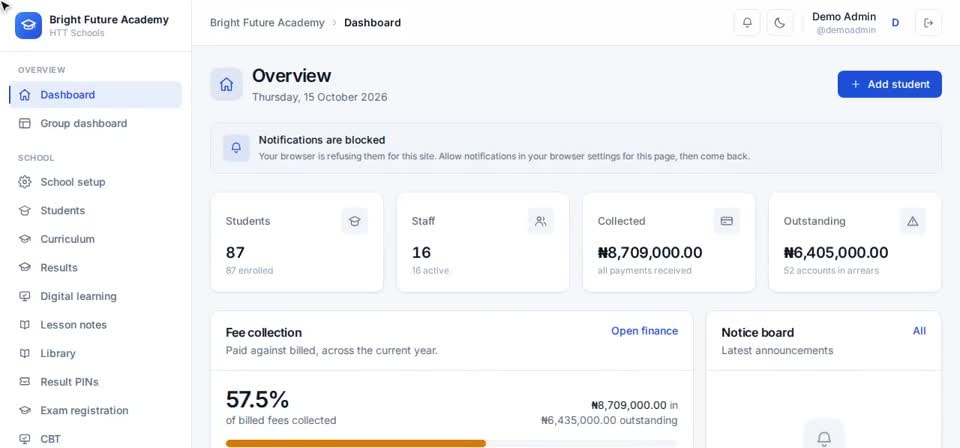Click the Result PINs ticket icon
960x448 pixels.
(24, 381)
